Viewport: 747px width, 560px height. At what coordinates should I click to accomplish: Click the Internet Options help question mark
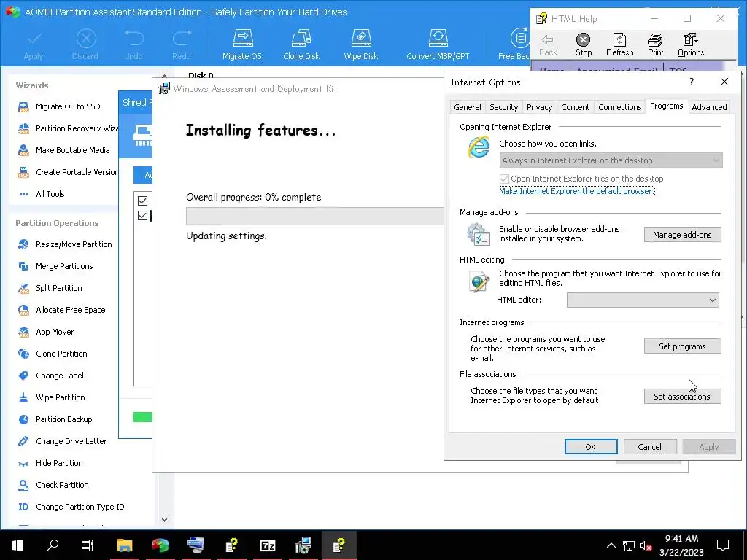692,82
